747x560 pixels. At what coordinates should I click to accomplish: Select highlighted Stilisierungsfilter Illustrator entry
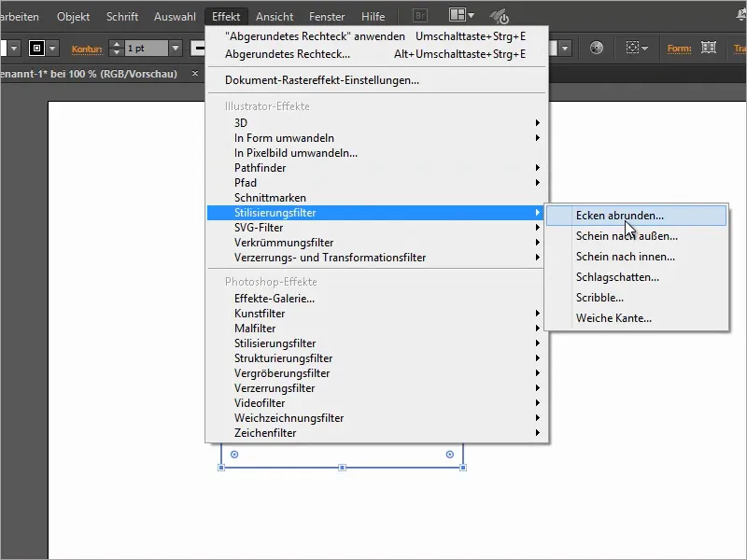[376, 213]
